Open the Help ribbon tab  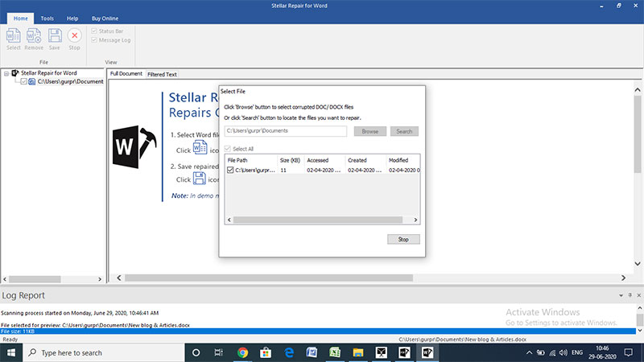pos(72,19)
